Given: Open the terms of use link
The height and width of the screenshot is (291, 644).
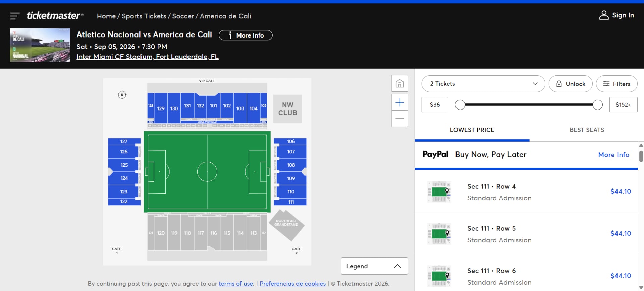Looking at the screenshot, I should coord(236,284).
